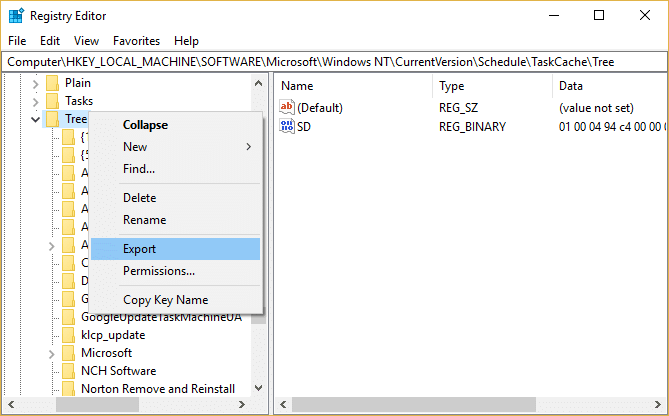Click the Registry Editor app icon in title bar

pos(14,15)
